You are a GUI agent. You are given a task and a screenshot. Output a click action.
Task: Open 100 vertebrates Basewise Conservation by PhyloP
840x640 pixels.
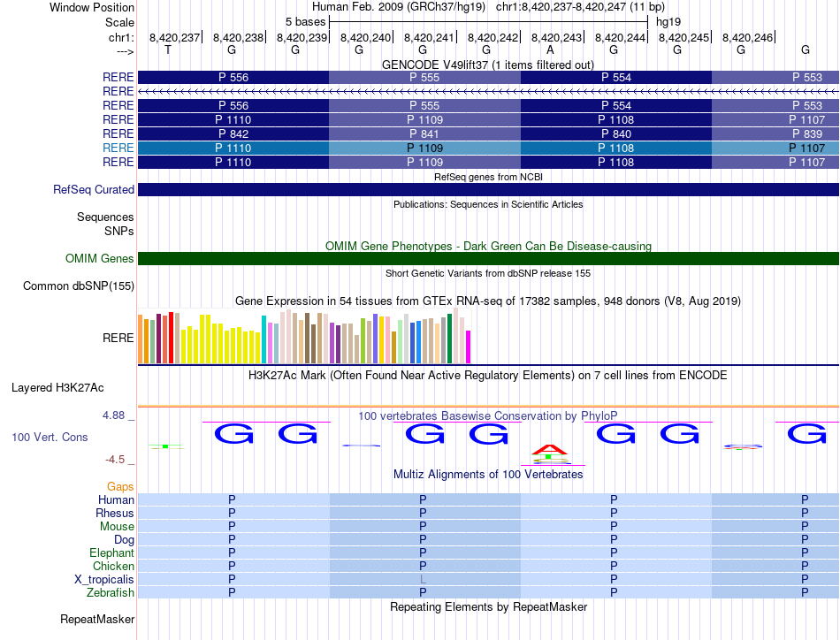tap(488, 415)
